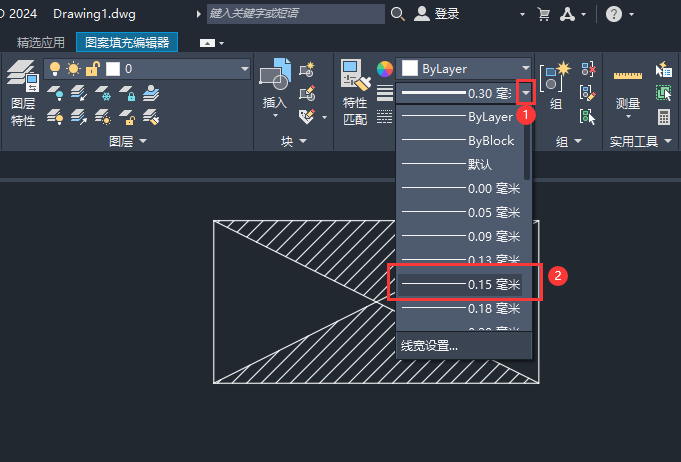The width and height of the screenshot is (681, 462).
Task: Collapse the 0.30 mm lineweight dropdown arrow
Action: [526, 93]
